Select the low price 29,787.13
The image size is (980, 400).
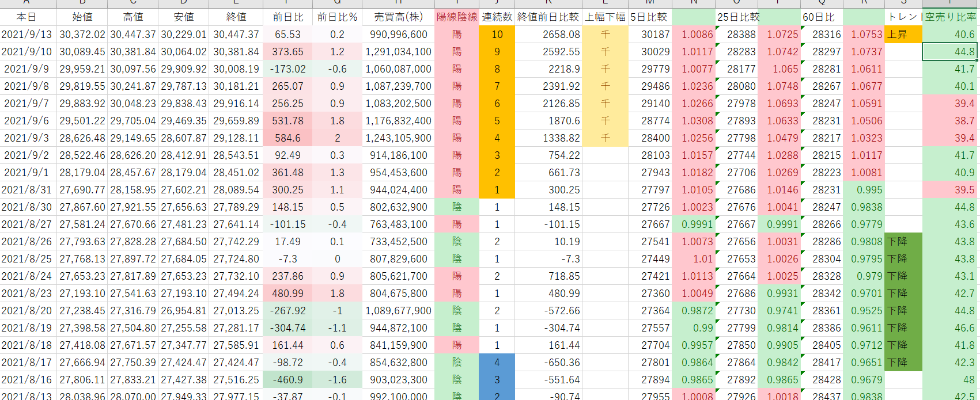point(184,86)
